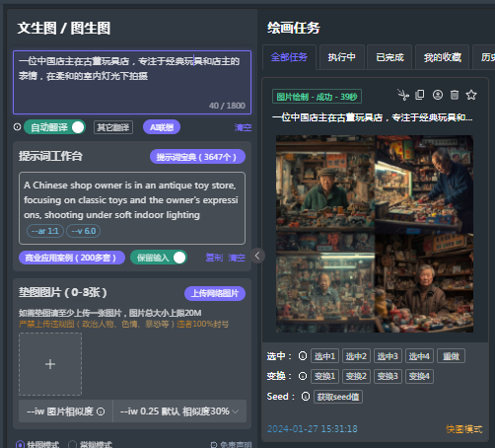Delete the task using the trash icon
Viewport: 495px width, 448px height.
(x=455, y=95)
